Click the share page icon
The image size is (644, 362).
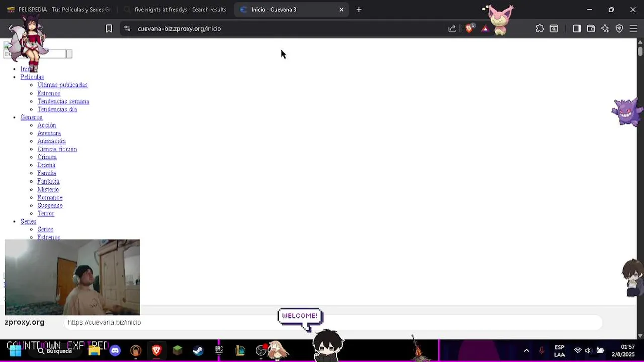point(452,29)
